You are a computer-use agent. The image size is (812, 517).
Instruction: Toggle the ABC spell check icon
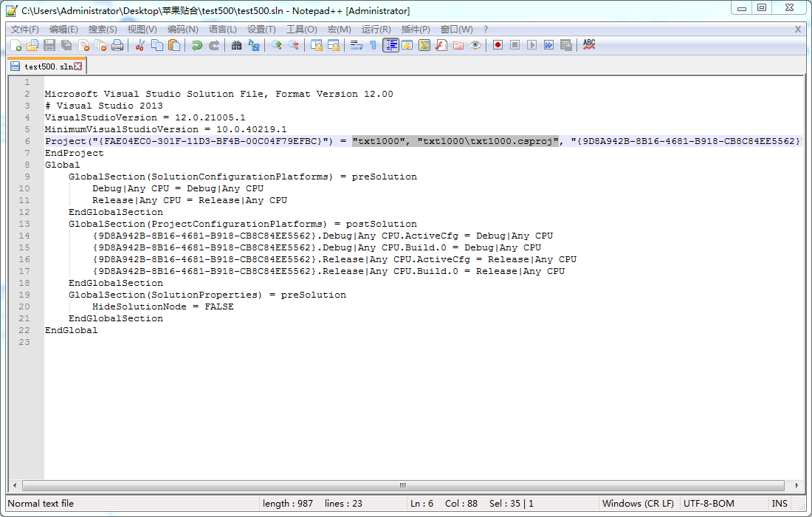(x=589, y=45)
